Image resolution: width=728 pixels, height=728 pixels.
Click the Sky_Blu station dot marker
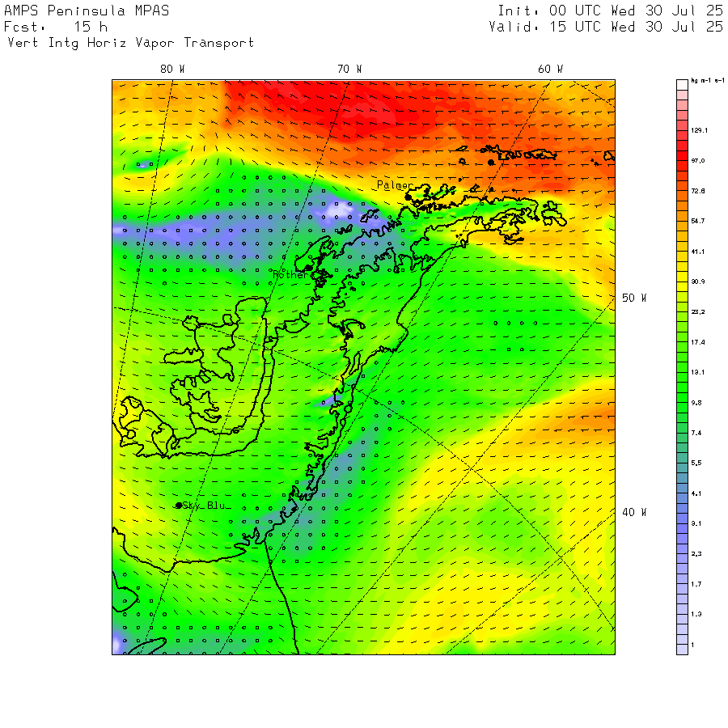[179, 506]
